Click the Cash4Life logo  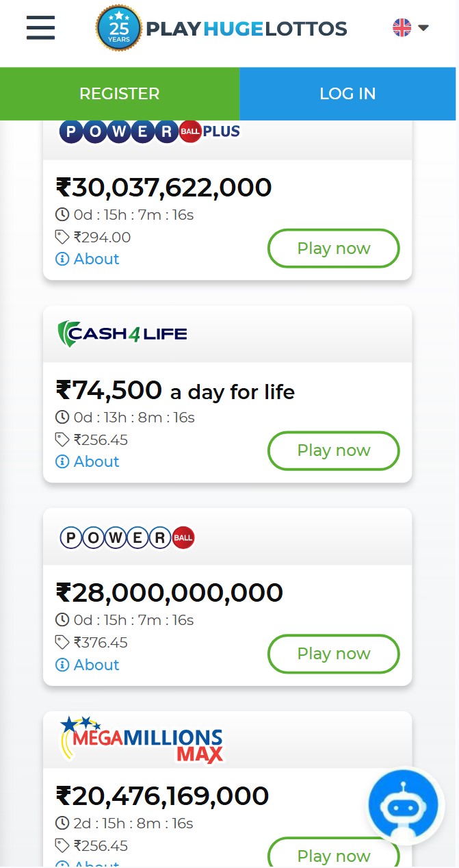(122, 334)
